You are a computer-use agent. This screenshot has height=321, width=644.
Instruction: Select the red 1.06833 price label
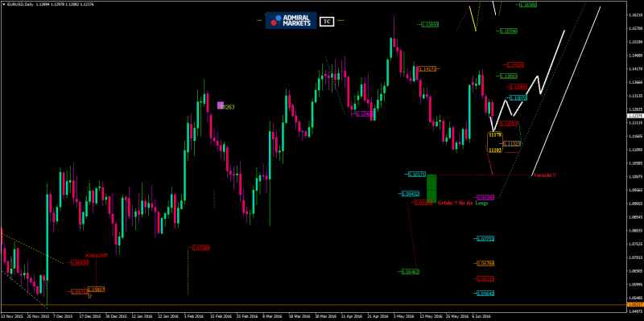pos(80,263)
